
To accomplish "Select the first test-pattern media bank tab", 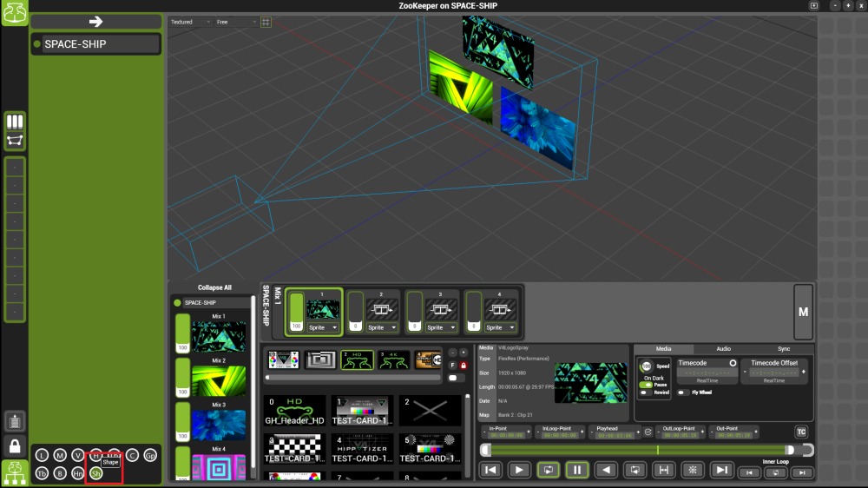I will point(284,360).
